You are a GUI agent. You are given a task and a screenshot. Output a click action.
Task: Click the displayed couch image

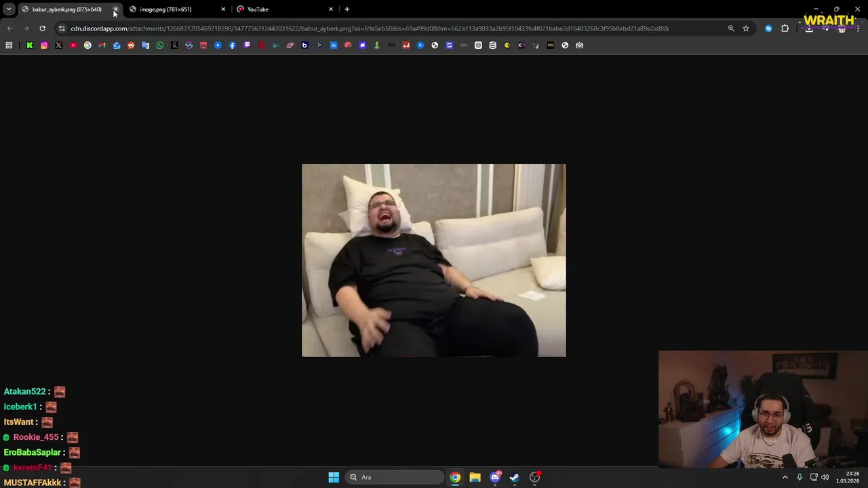(x=434, y=260)
